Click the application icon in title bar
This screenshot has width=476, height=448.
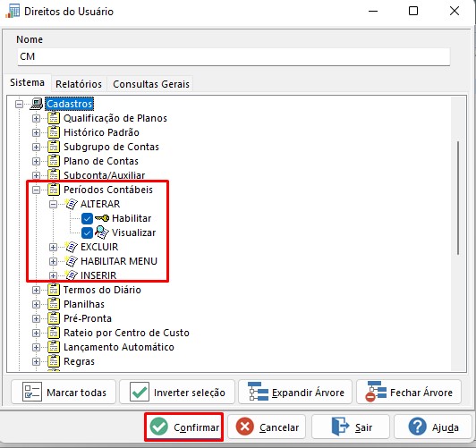[x=13, y=12]
